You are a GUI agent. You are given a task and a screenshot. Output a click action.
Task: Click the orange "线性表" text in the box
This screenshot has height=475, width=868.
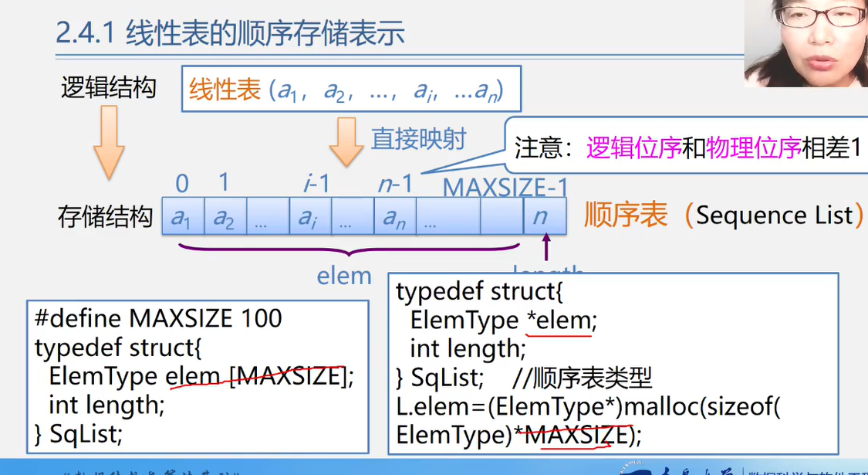(225, 90)
